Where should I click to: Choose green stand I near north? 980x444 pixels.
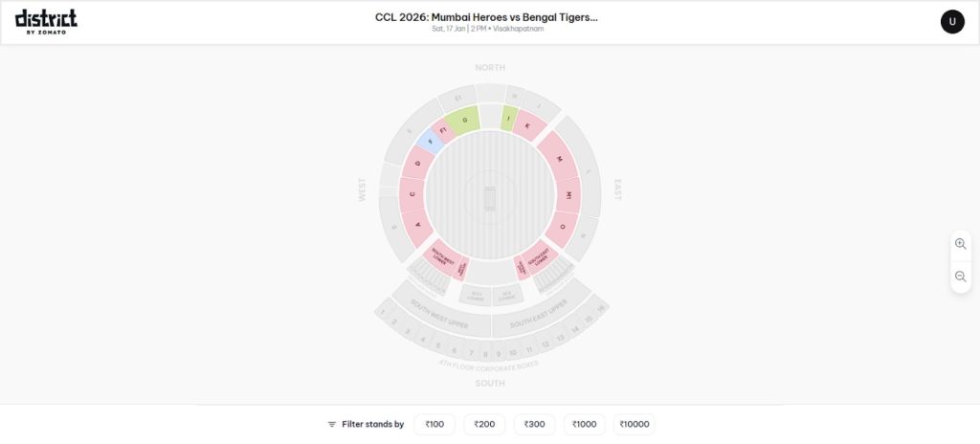point(509,119)
